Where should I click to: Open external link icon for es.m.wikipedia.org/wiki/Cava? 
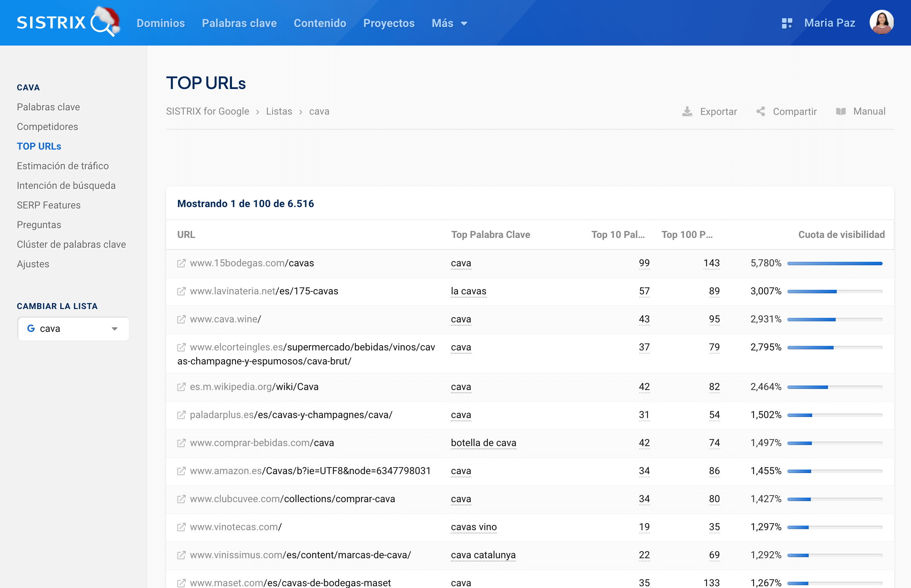(181, 387)
